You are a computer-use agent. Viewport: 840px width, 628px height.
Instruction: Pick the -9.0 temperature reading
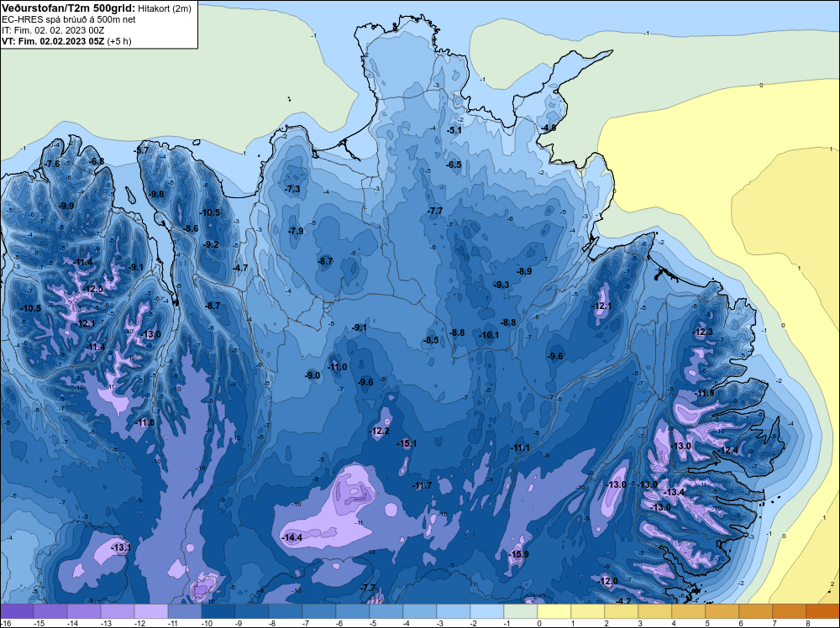(312, 376)
